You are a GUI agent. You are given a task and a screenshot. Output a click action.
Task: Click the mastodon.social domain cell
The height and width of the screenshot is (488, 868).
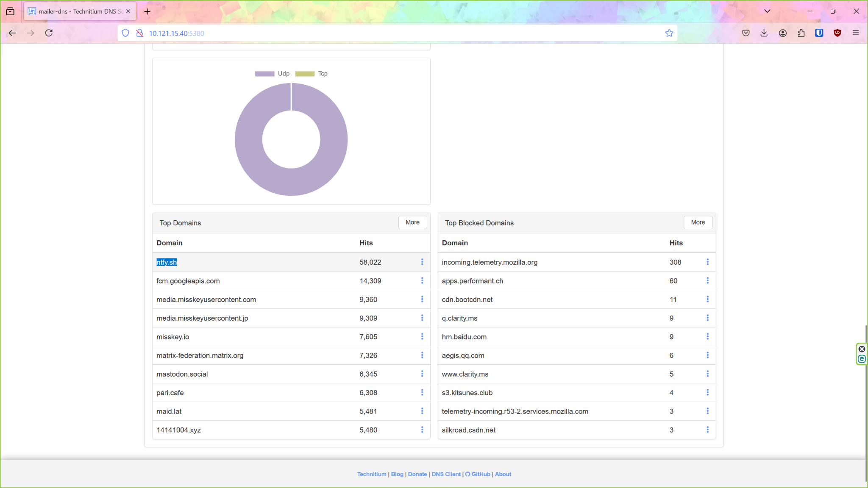[182, 374]
